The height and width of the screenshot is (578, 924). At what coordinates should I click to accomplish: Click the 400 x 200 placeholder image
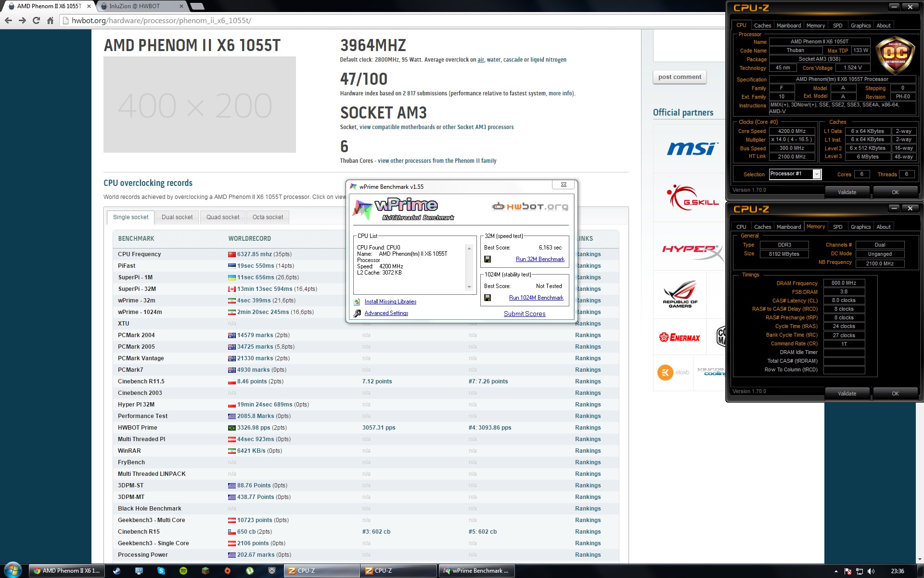point(200,105)
